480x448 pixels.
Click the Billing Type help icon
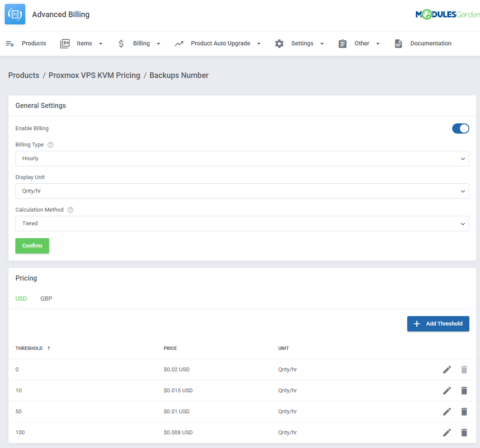pos(51,145)
